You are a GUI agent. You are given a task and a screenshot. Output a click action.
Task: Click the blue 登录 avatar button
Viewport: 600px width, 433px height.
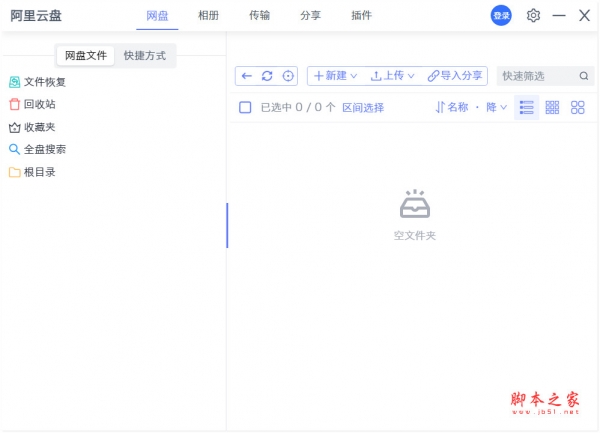coord(501,16)
